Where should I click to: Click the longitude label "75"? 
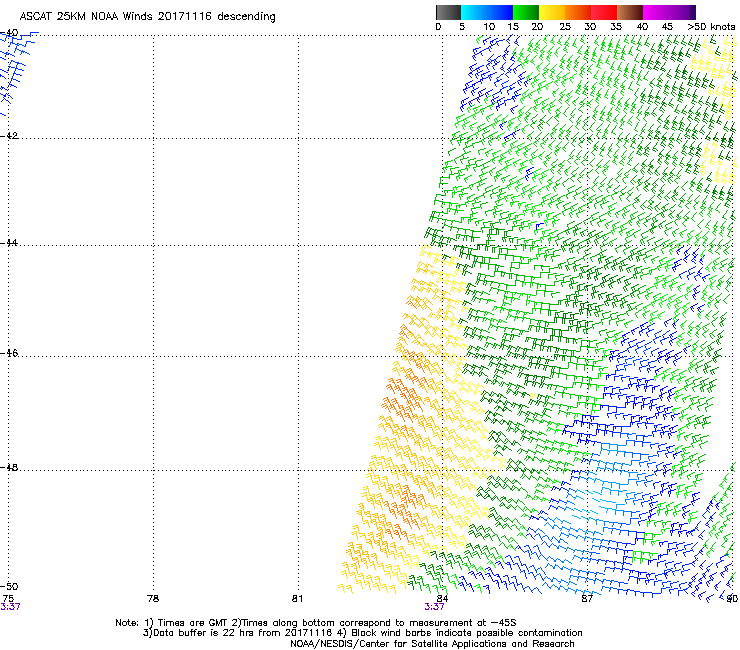(8, 599)
